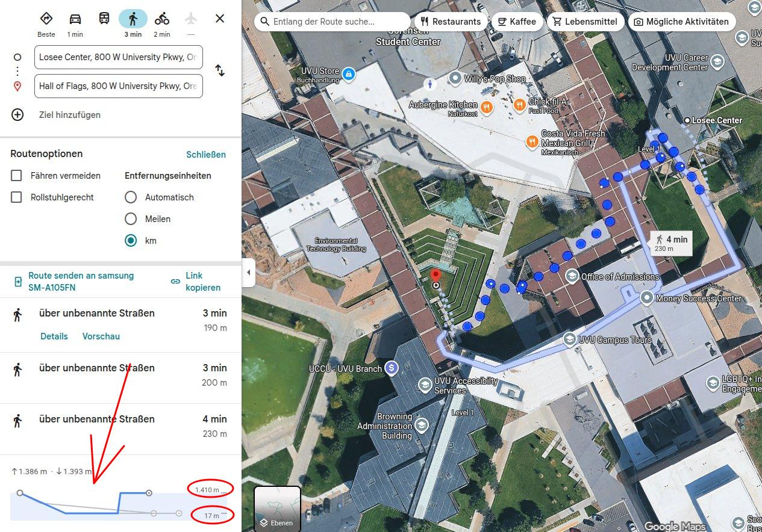This screenshot has width=762, height=532.
Task: Select the flight travel mode icon
Action: click(191, 19)
